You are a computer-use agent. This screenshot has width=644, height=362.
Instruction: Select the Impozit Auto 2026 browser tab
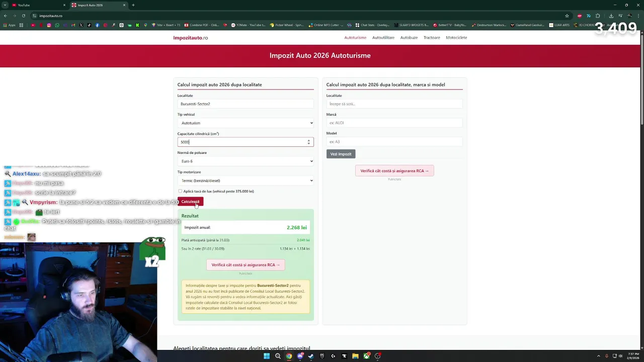pyautogui.click(x=98, y=5)
